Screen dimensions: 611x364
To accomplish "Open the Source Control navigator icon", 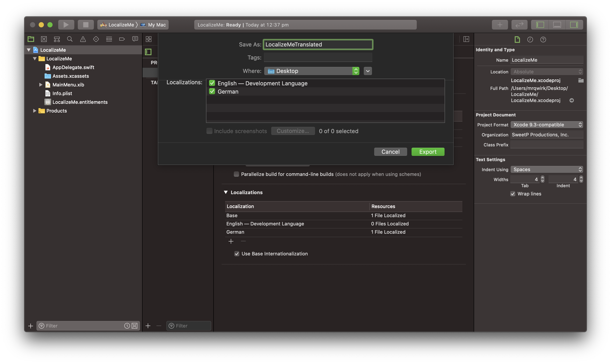I will click(44, 39).
